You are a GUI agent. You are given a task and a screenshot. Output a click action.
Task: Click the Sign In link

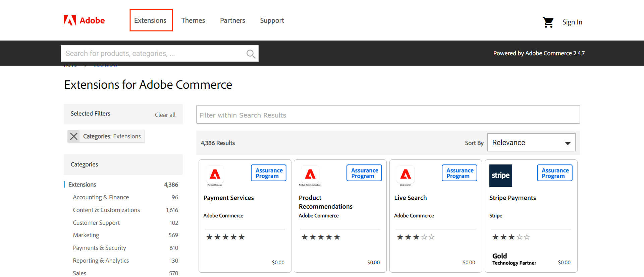[x=572, y=22]
